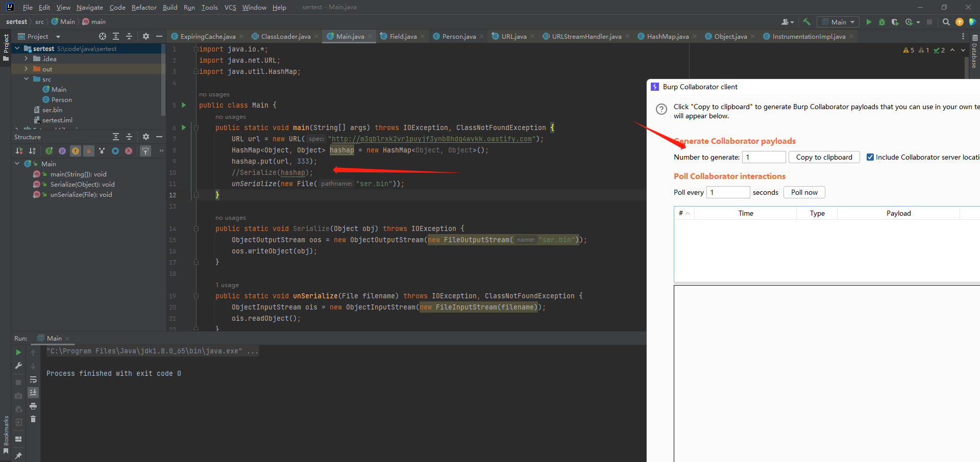Clear all console output trash icon
Image resolution: width=980 pixels, height=462 pixels.
tap(33, 419)
